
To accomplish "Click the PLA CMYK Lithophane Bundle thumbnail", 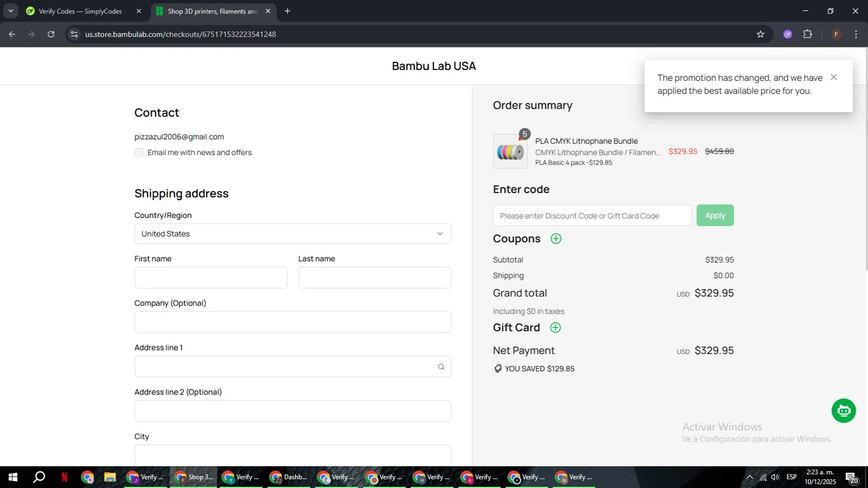I will point(510,151).
